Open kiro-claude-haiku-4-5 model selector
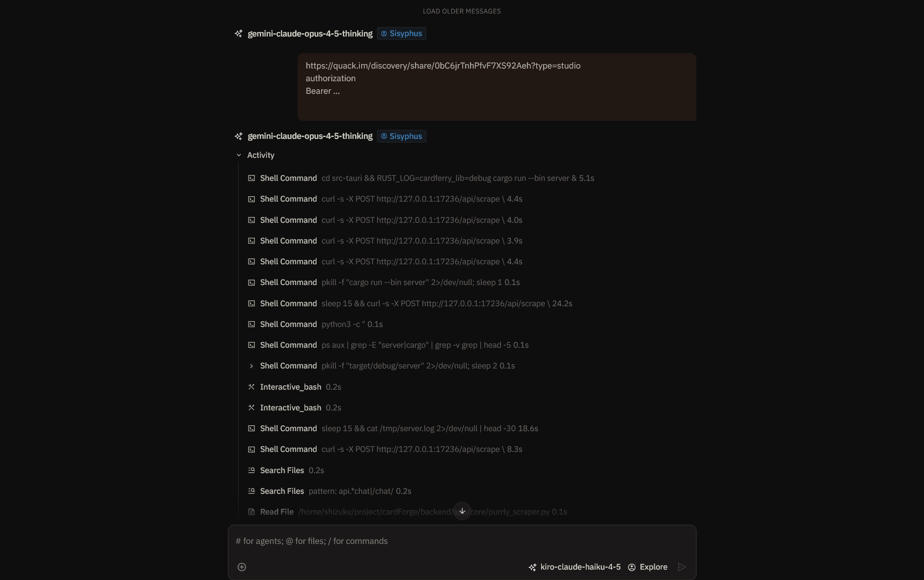The height and width of the screenshot is (580, 924). [x=575, y=567]
